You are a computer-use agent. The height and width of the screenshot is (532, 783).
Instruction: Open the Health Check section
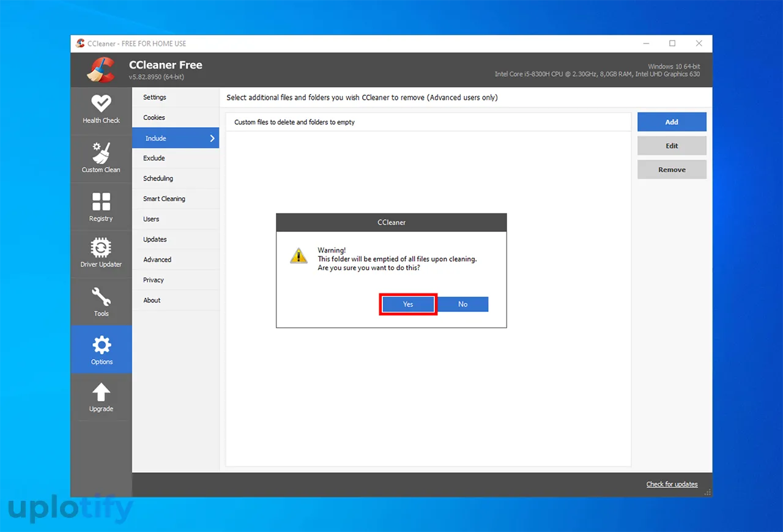(x=101, y=111)
